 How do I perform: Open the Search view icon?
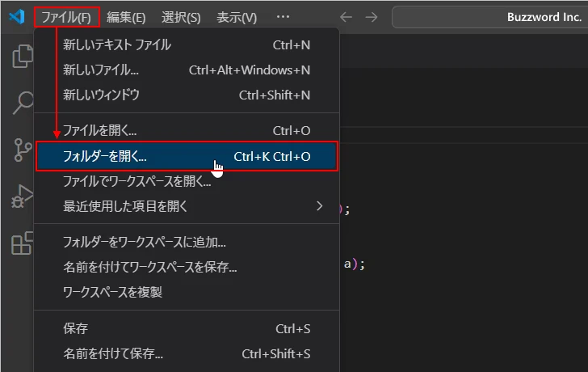[x=23, y=103]
